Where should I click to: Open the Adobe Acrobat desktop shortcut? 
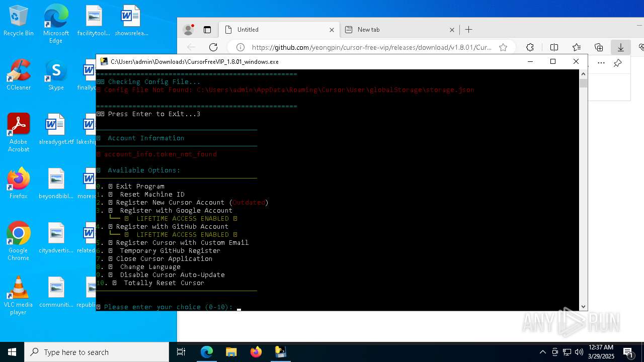19,133
